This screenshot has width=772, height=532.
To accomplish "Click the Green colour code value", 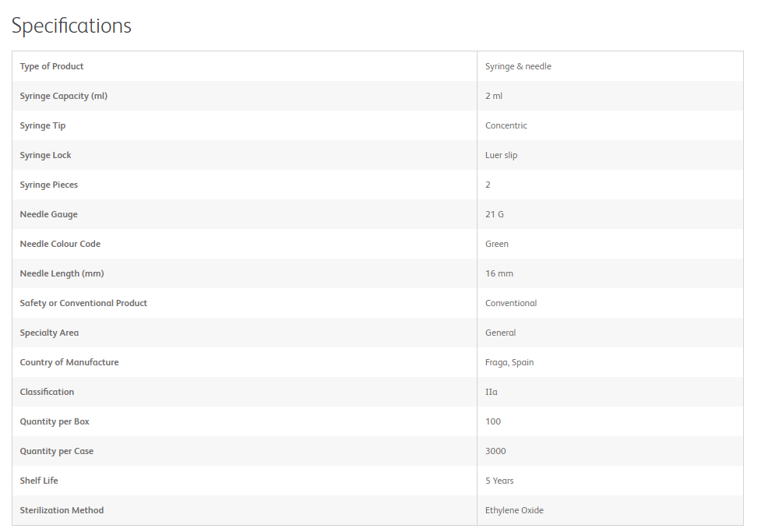I will [x=497, y=244].
